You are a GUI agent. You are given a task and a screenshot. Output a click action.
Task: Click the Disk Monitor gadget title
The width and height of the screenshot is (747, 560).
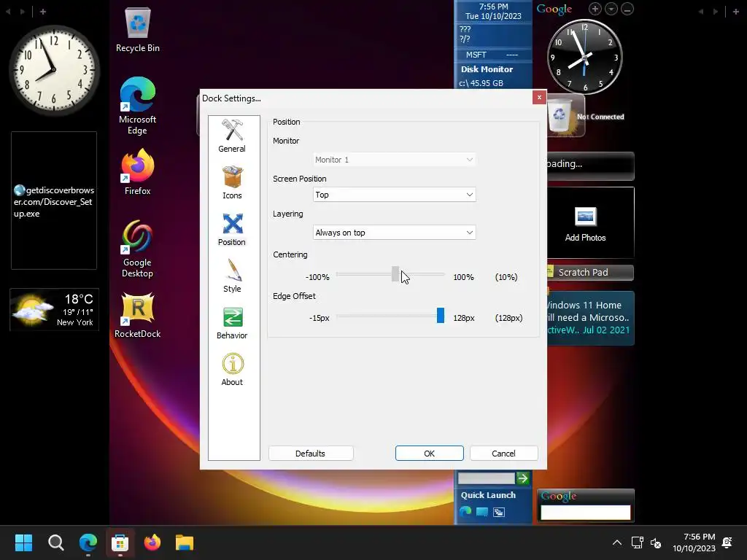tap(487, 69)
